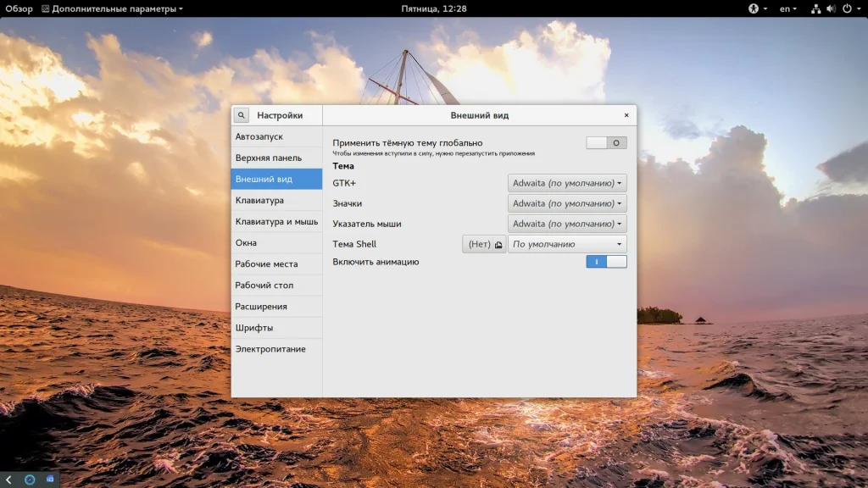868x488 pixels.
Task: Open the Shell theme dropdown
Action: tap(567, 244)
